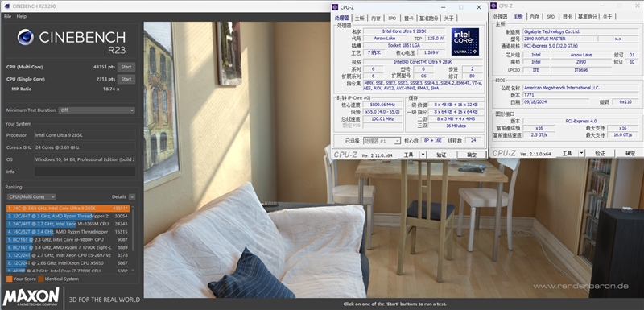Click the core speed value 5500.66 MHz

click(383, 105)
